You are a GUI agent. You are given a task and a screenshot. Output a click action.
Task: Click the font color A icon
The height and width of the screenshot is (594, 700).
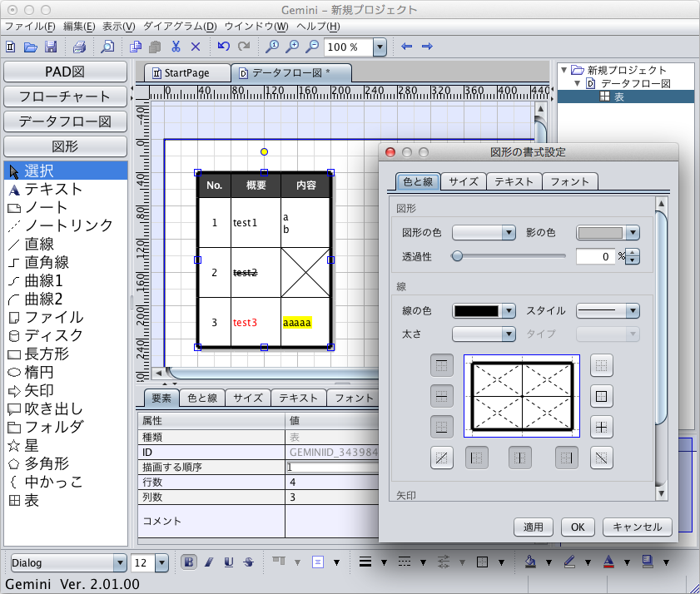point(608,562)
